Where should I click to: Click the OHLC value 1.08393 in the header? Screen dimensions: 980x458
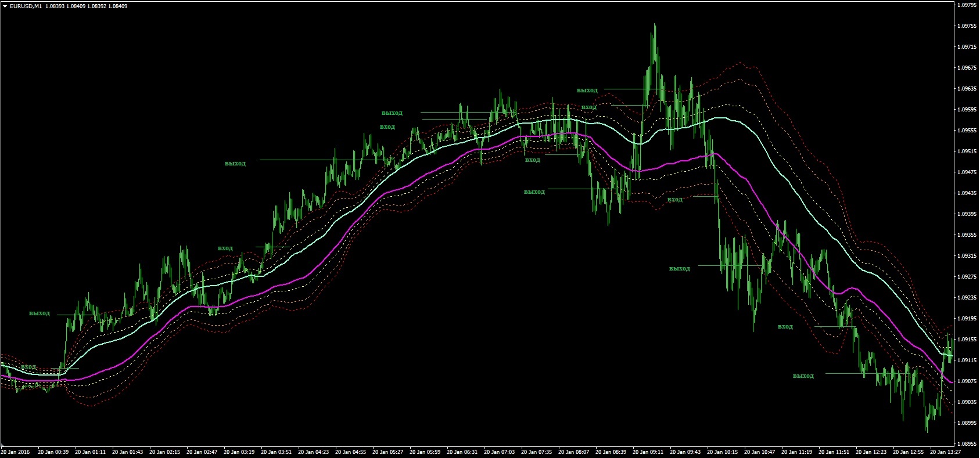55,6
